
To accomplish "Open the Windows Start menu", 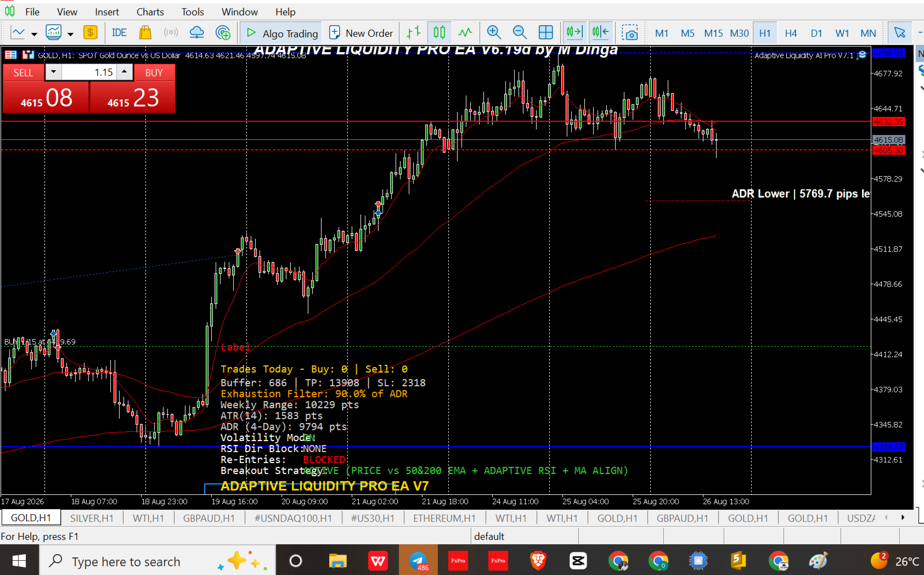I will point(19,561).
